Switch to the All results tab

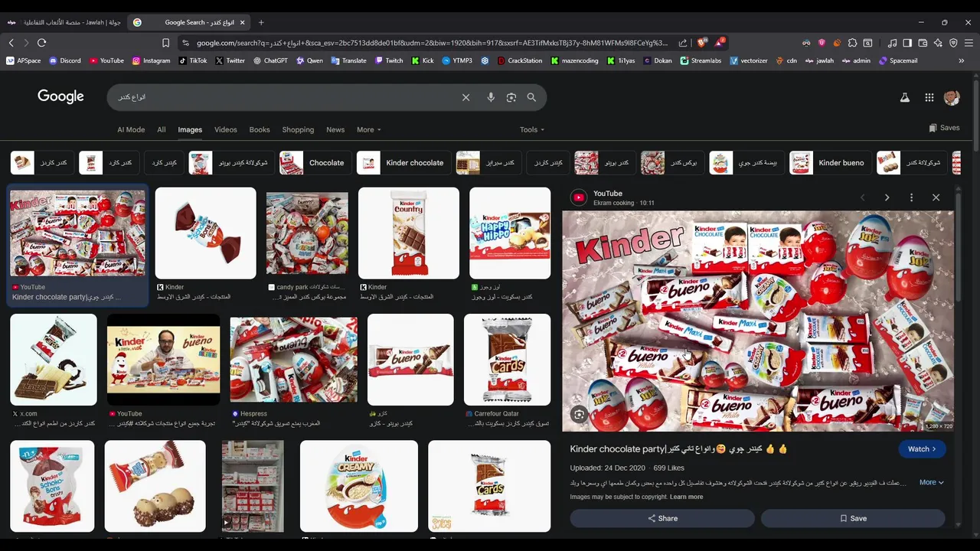[x=162, y=129]
